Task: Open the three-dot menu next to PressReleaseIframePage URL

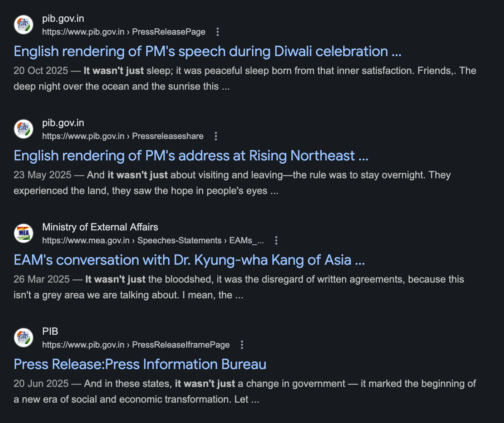Action: tap(242, 345)
